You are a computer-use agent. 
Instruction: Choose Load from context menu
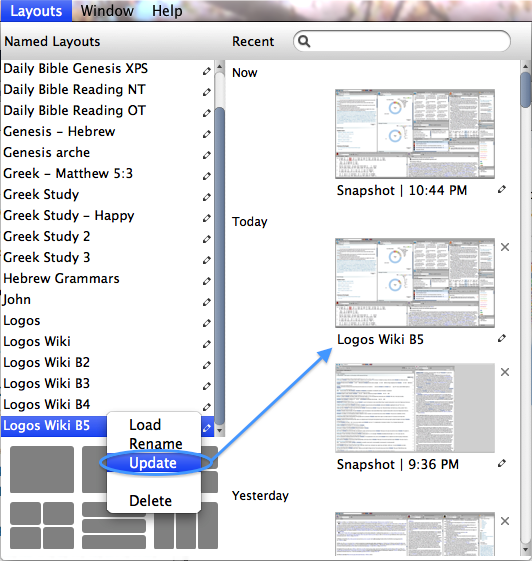[154, 425]
